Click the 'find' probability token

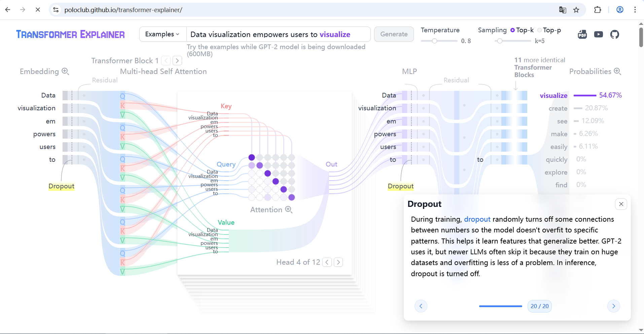[x=561, y=185]
